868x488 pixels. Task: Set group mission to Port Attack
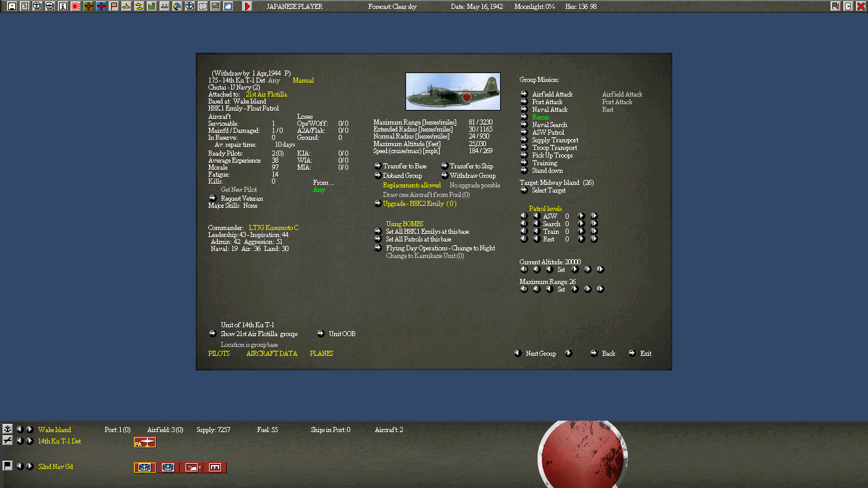[524, 102]
